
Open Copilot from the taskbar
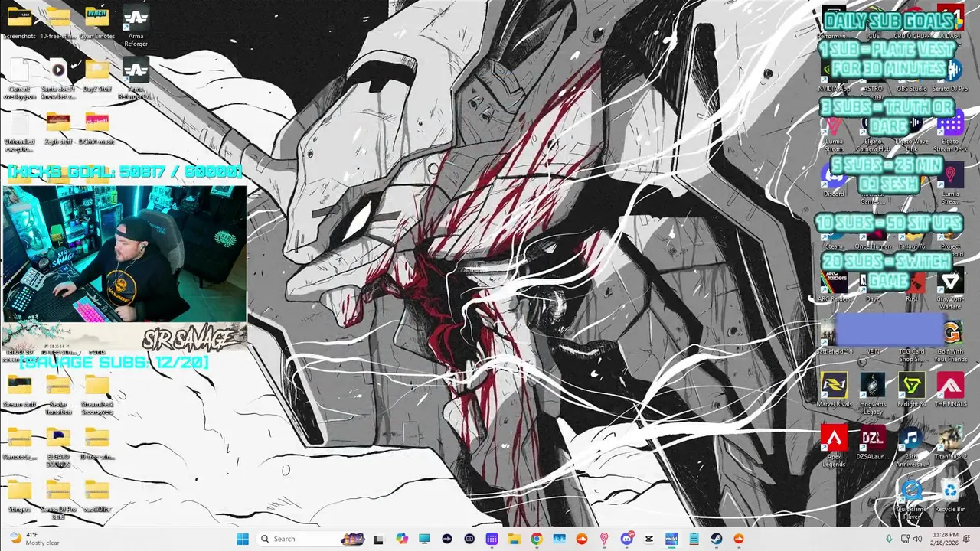click(x=402, y=539)
